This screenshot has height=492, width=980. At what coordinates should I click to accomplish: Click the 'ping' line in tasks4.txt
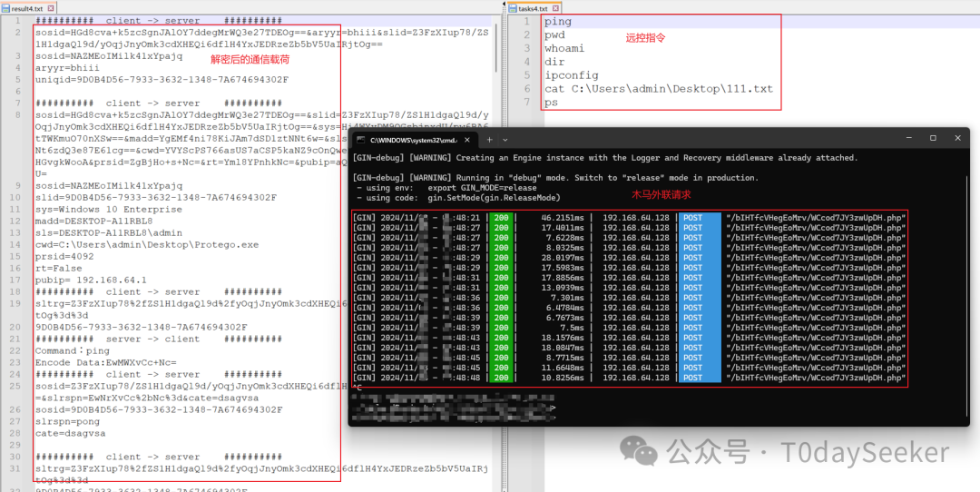click(558, 22)
